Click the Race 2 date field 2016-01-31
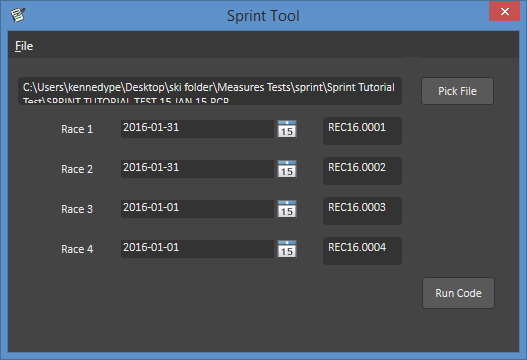 click(197, 169)
